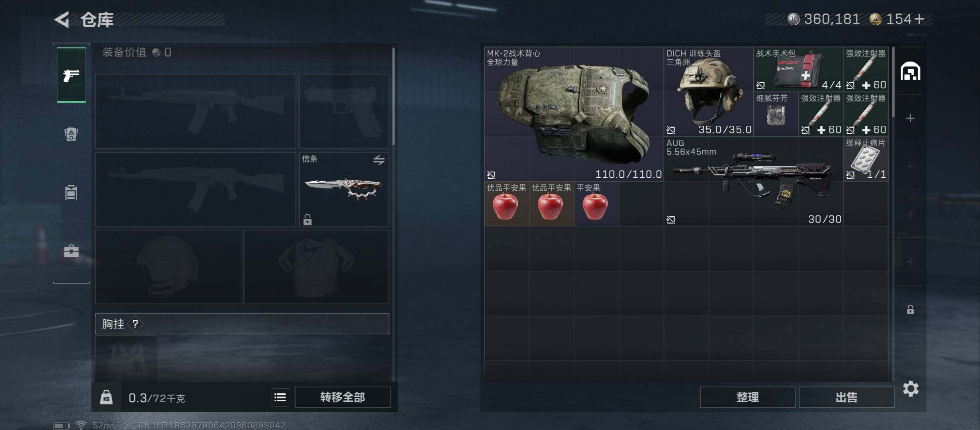980x430 pixels.
Task: Click the lock icon on the 信条 knife slot
Action: click(x=307, y=219)
